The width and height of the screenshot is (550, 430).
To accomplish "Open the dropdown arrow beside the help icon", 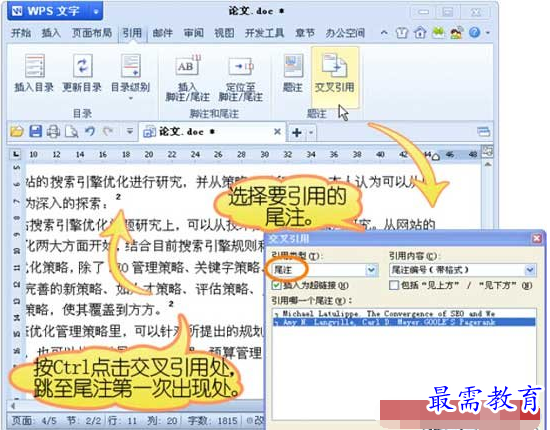I will (x=488, y=33).
